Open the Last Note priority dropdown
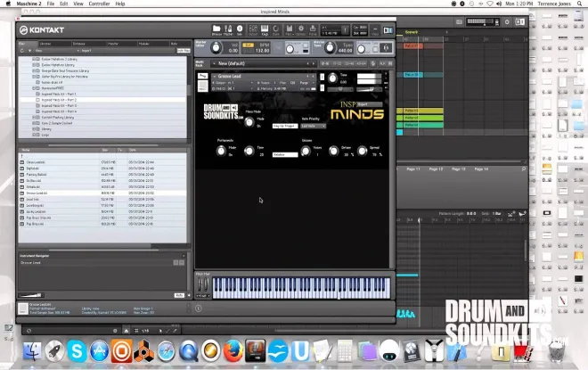The height and width of the screenshot is (370, 588). pyautogui.click(x=313, y=126)
